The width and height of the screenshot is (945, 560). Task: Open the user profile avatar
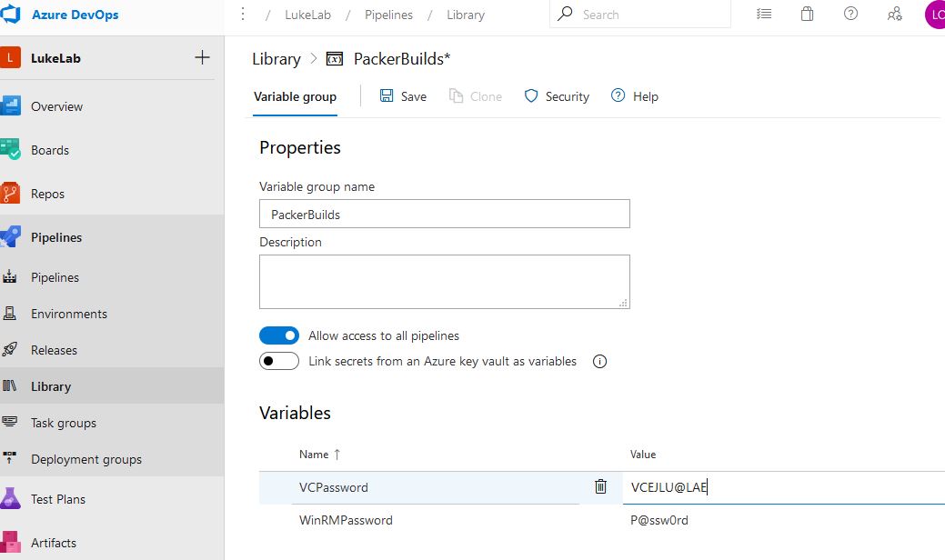(935, 15)
